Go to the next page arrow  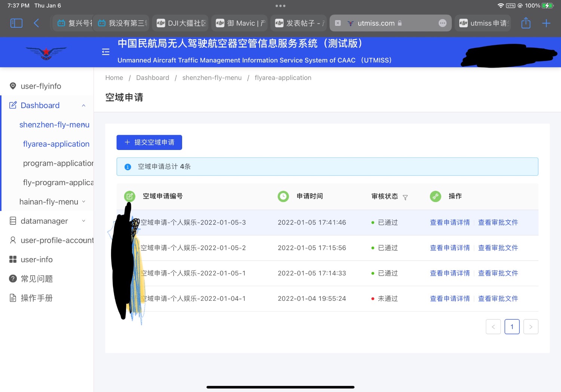point(531,327)
